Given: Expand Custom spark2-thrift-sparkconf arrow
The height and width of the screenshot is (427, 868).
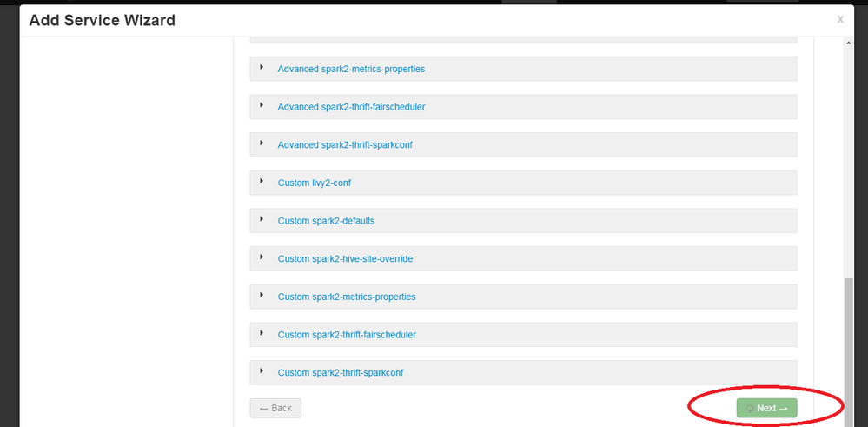Looking at the screenshot, I should coord(262,371).
